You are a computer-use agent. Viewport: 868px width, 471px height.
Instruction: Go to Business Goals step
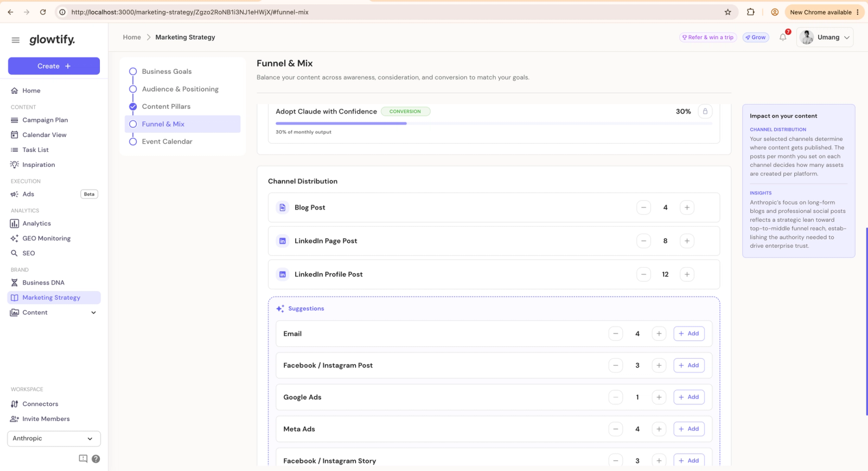[x=167, y=72]
